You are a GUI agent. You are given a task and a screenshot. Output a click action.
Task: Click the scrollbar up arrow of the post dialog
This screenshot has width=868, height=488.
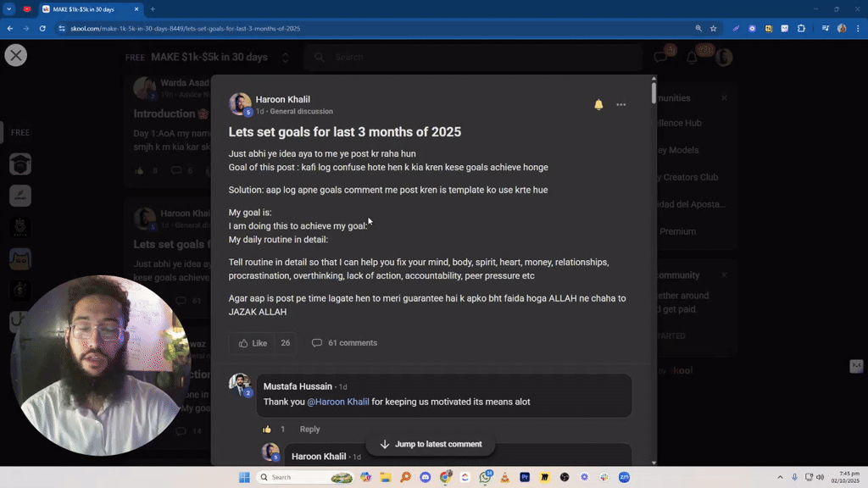(x=654, y=79)
